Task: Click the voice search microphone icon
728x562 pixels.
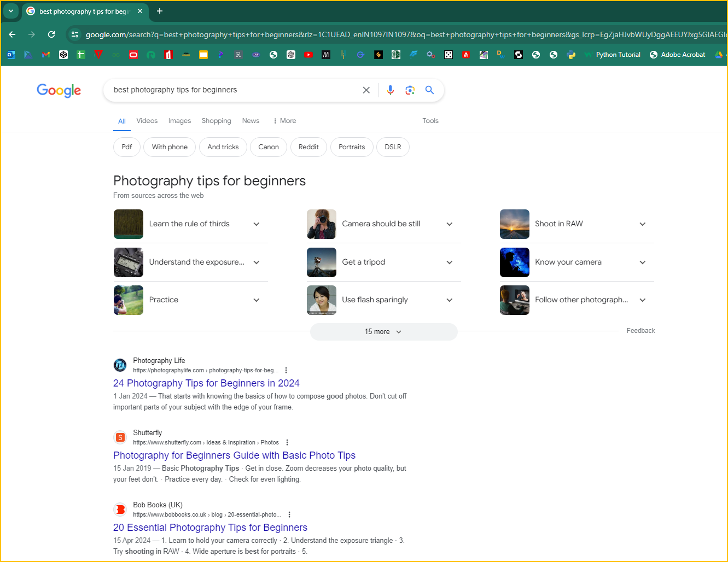Action: click(390, 90)
